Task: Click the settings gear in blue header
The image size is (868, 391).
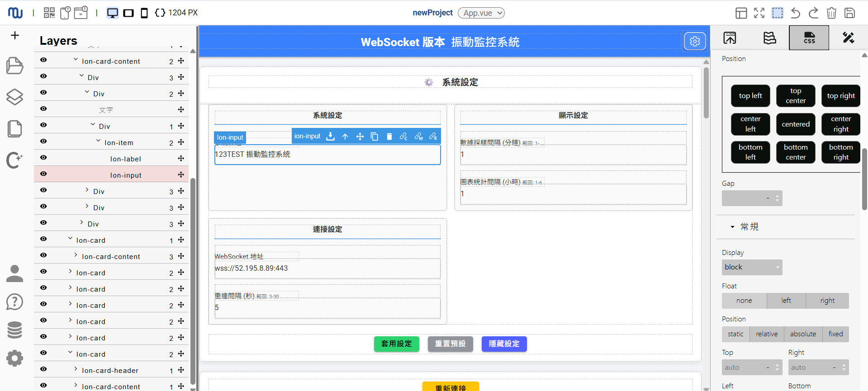Action: pos(695,42)
